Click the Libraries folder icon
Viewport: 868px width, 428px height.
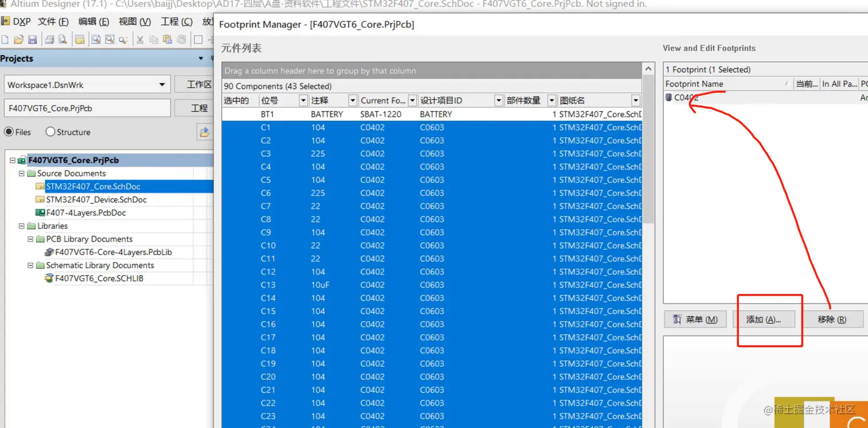pyautogui.click(x=31, y=226)
